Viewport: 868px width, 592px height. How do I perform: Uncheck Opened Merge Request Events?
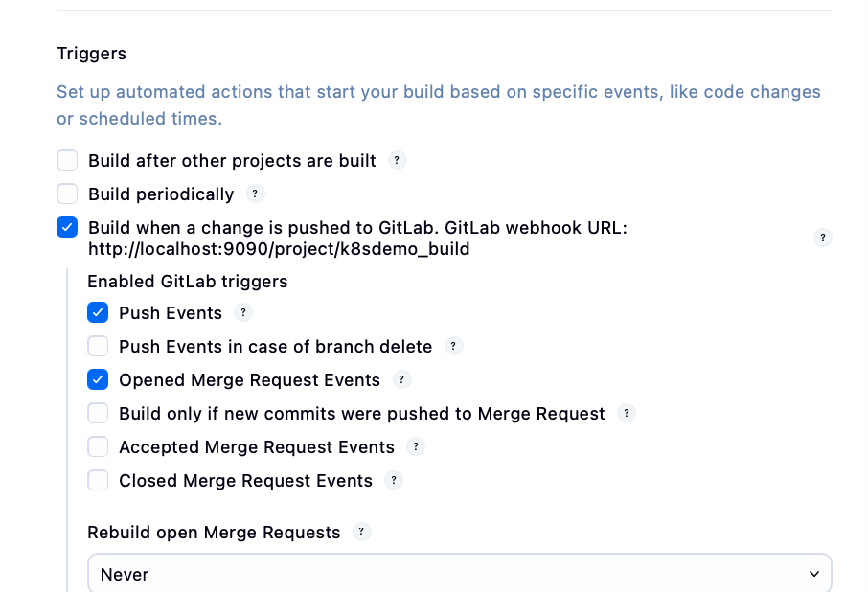[x=98, y=379]
